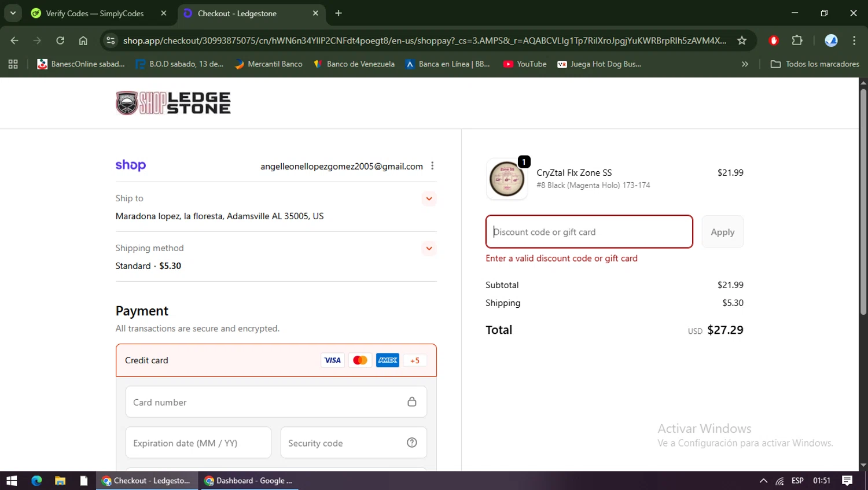Go back to previous page
This screenshot has width=868, height=490.
coord(14,40)
